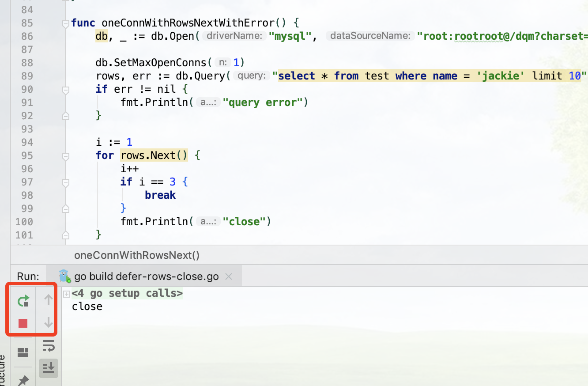The image size is (588, 386).
Task: Click line number 88 in the gutter
Action: pos(27,63)
